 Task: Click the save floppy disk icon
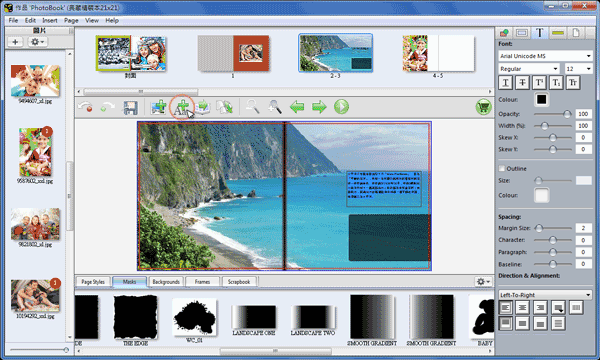(x=130, y=107)
